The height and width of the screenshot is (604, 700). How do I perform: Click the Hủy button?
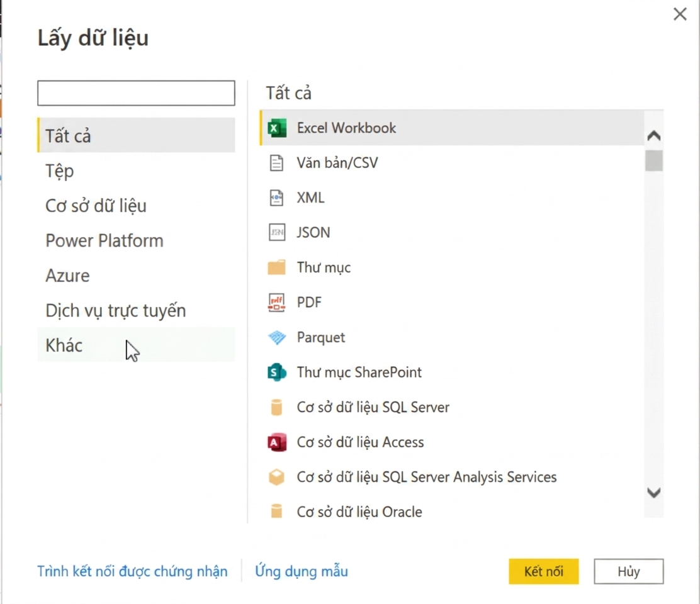pos(629,571)
